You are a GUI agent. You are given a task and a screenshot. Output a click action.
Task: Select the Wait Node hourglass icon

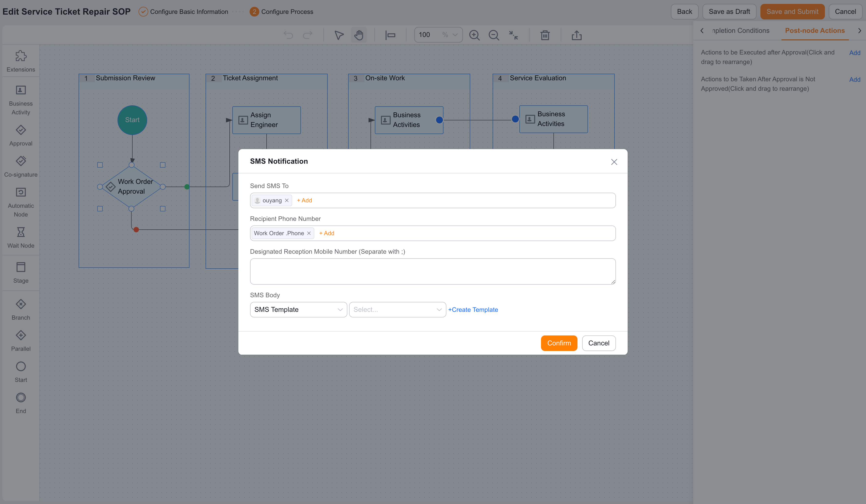(21, 232)
